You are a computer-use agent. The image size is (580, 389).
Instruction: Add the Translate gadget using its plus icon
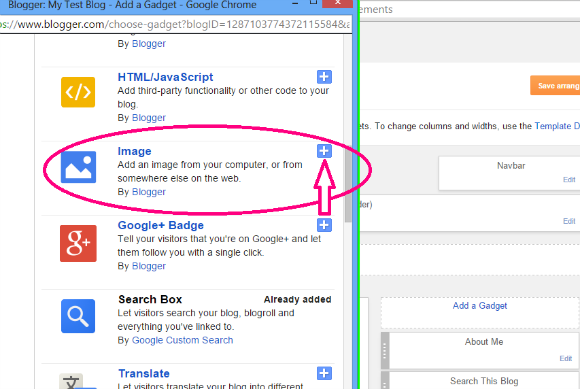click(x=324, y=373)
